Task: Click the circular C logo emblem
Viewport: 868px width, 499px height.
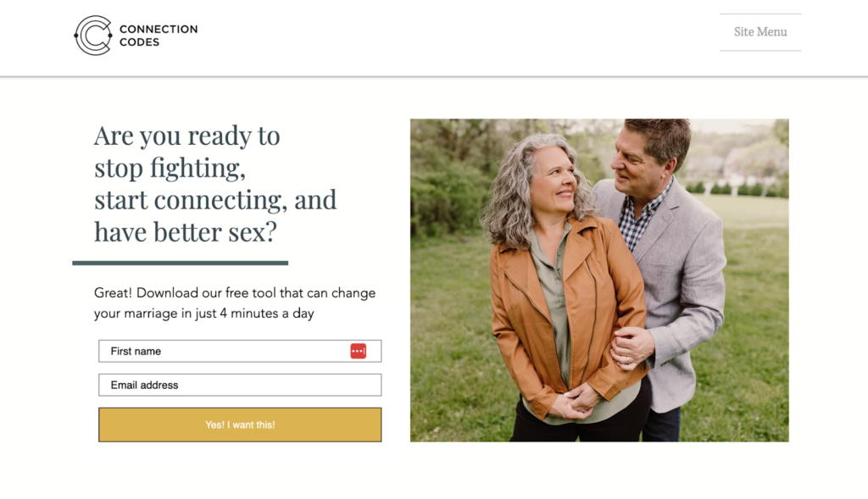Action: pos(93,36)
